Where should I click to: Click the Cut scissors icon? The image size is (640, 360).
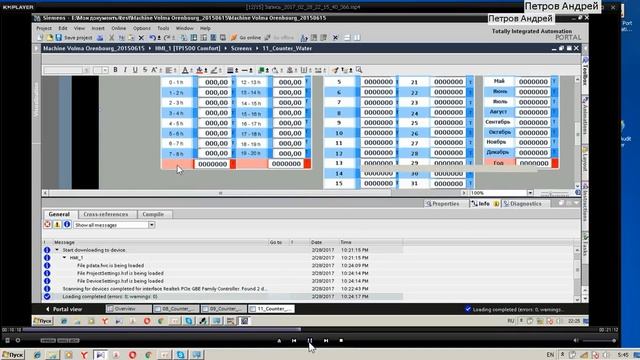111,38
